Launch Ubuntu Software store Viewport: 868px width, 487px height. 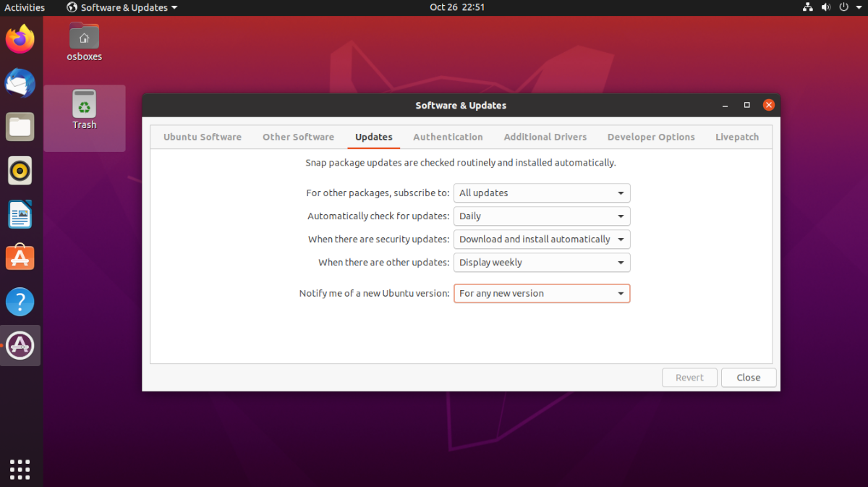[20, 258]
